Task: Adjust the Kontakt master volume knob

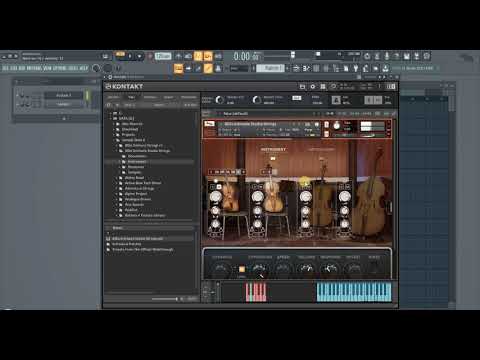Action: (x=220, y=100)
